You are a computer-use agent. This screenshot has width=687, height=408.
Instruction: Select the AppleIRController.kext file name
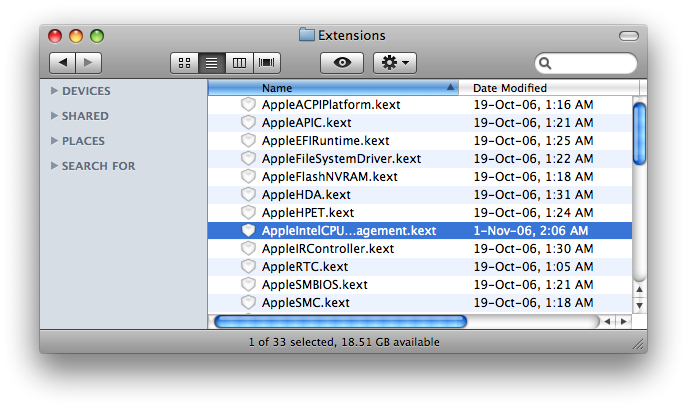click(x=328, y=248)
